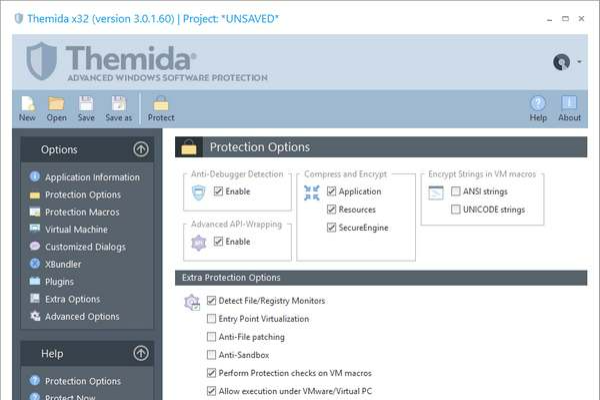Click the New project toolbar icon
The height and width of the screenshot is (400, 600).
[x=27, y=103]
